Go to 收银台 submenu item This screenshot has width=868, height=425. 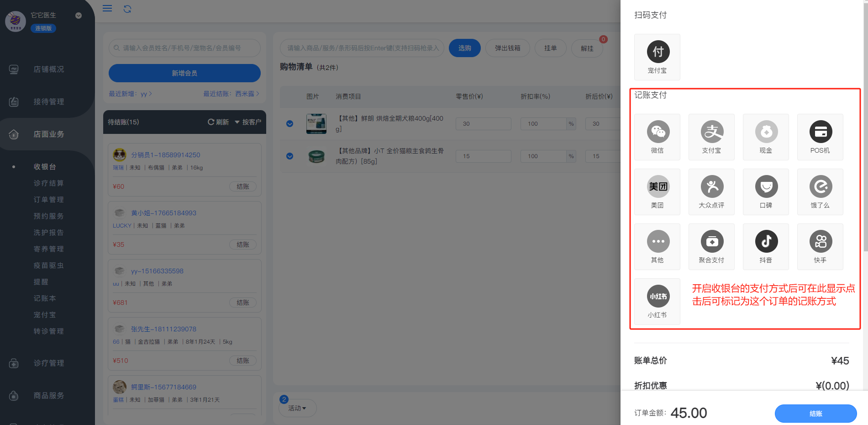pos(45,167)
